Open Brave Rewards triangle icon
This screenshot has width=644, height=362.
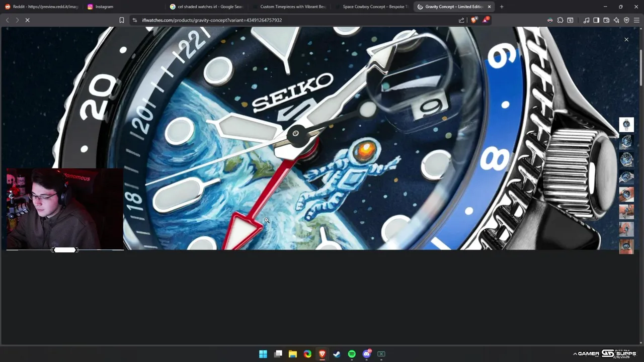486,20
